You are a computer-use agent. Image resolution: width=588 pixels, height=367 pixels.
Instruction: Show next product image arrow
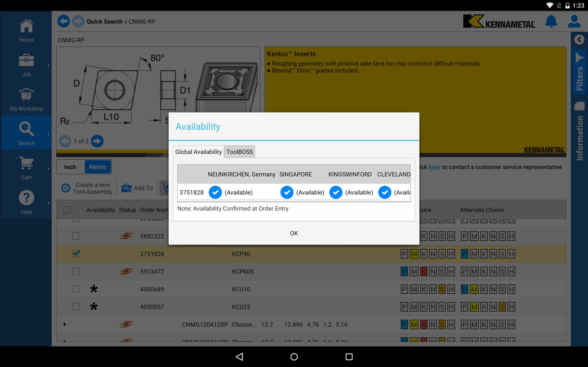coord(97,141)
